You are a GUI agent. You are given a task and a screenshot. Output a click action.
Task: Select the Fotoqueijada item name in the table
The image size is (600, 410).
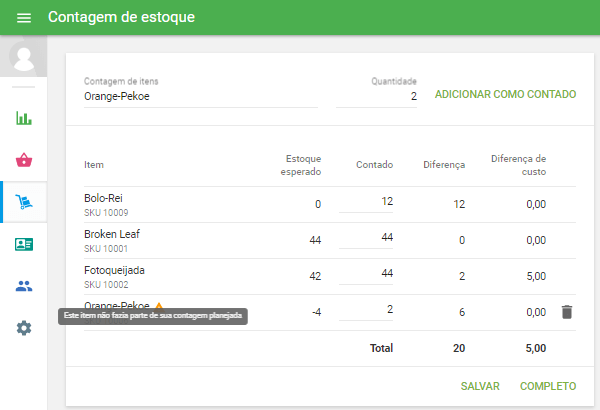click(113, 270)
